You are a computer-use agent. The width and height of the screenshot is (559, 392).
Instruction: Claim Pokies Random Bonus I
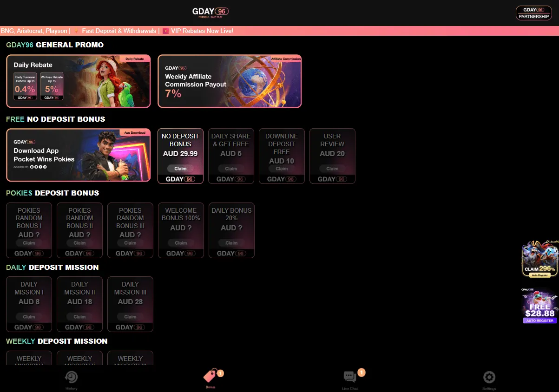[29, 243]
